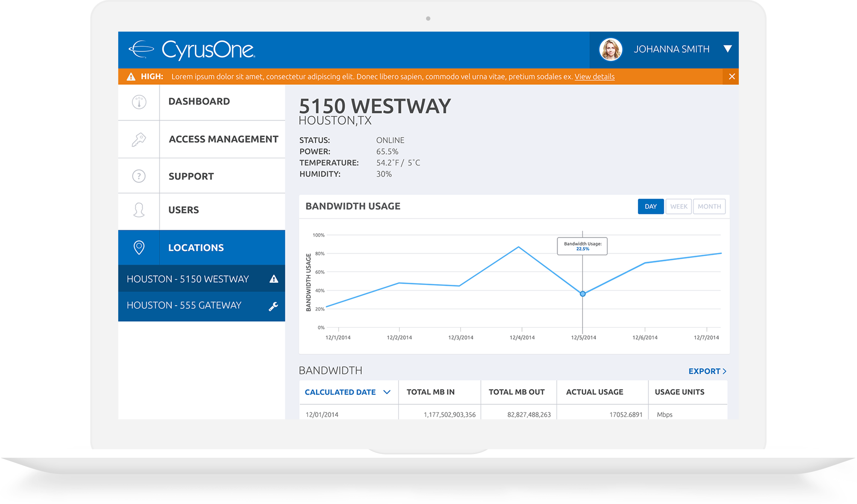This screenshot has width=857, height=504.
Task: Click the Support question mark icon
Action: [139, 176]
